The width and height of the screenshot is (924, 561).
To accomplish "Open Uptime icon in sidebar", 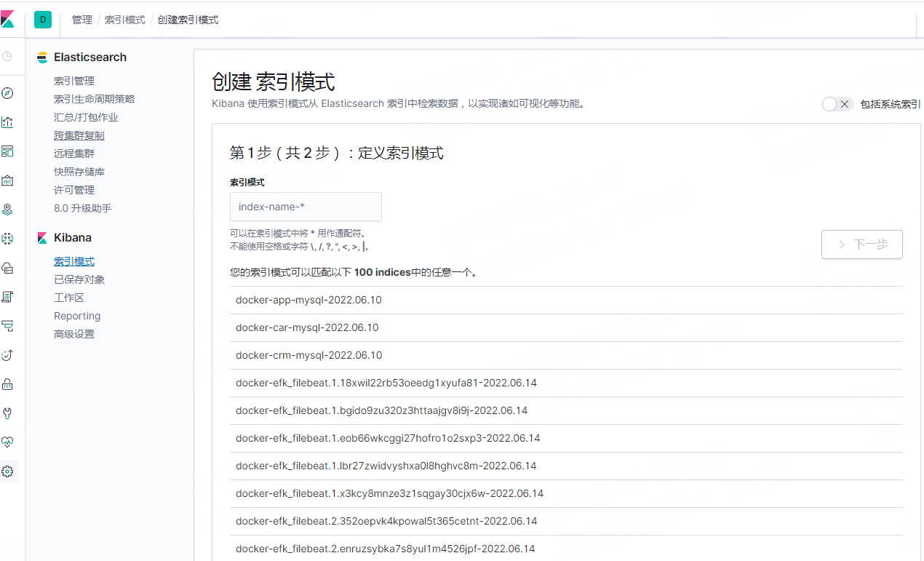I will click(7, 355).
